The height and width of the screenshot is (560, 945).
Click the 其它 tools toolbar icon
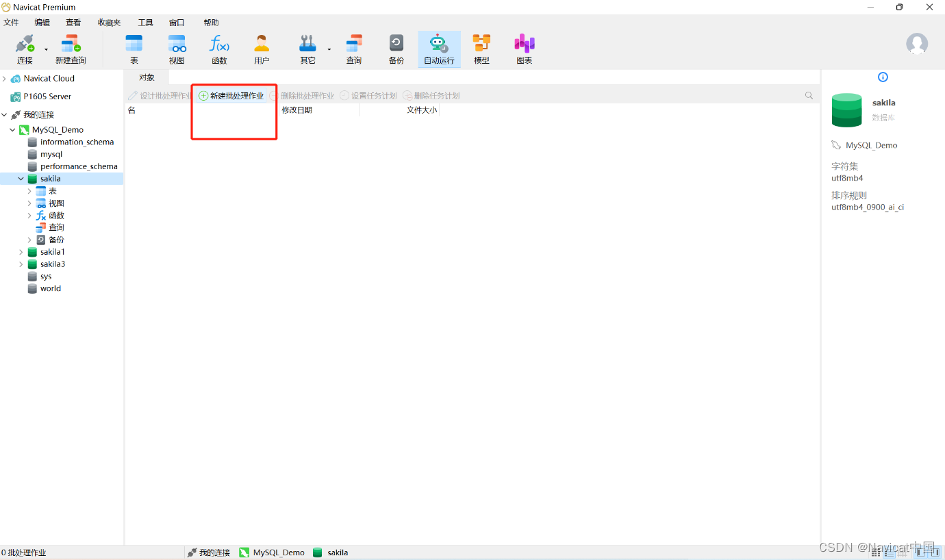[307, 49]
